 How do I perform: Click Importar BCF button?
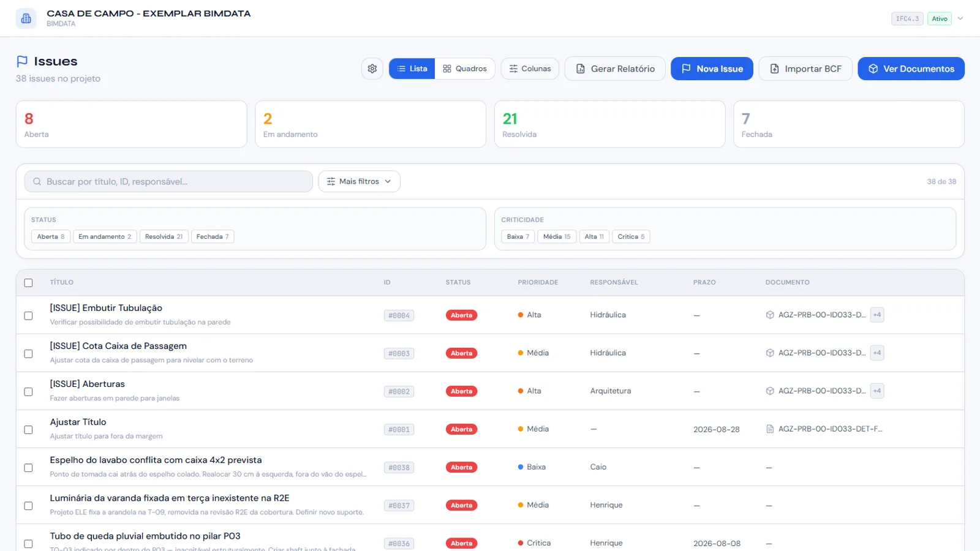pyautogui.click(x=805, y=69)
